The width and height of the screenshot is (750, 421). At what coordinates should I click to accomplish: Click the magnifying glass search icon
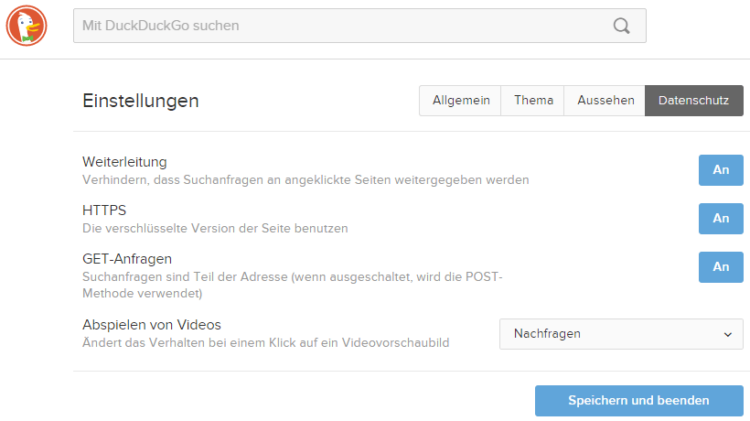click(x=622, y=26)
